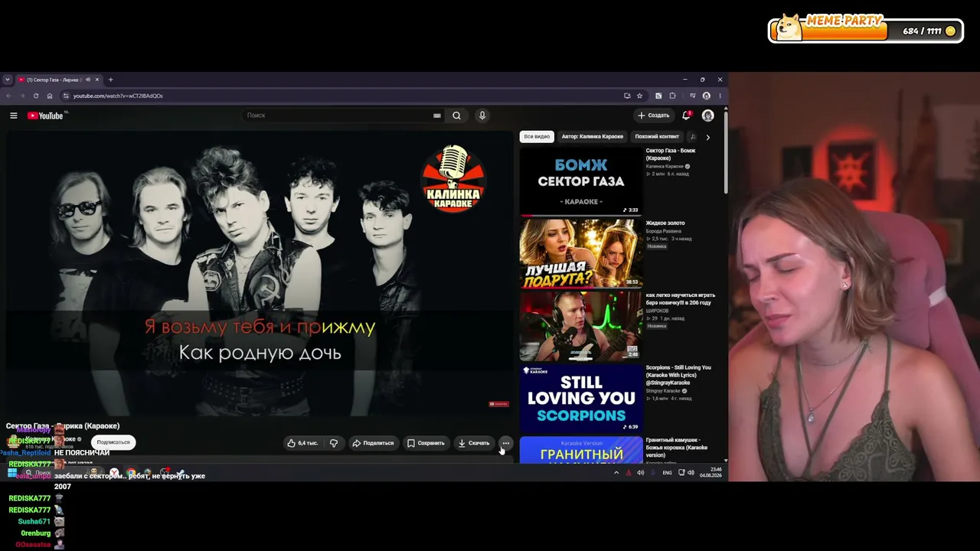Open the Windows Start menu
980x551 pixels.
12,473
